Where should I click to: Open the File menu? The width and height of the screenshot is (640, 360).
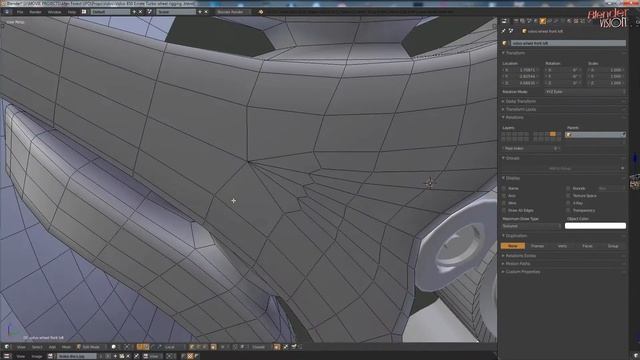(x=20, y=12)
